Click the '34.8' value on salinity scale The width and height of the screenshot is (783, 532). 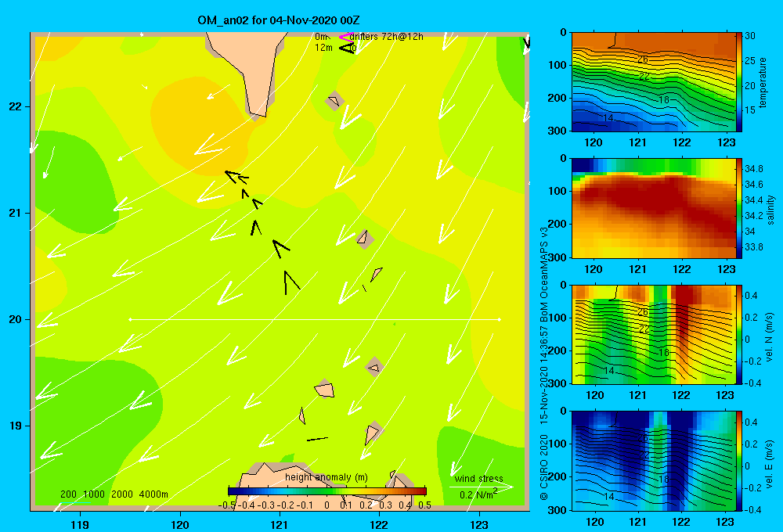[753, 169]
